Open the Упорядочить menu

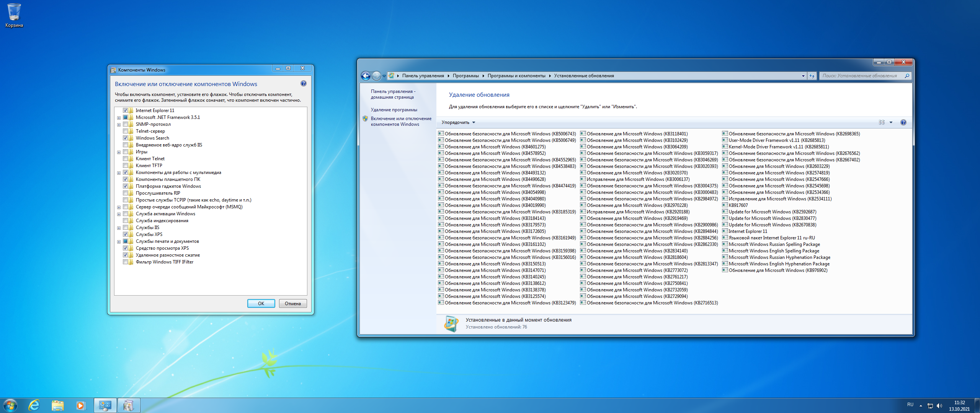click(x=458, y=122)
